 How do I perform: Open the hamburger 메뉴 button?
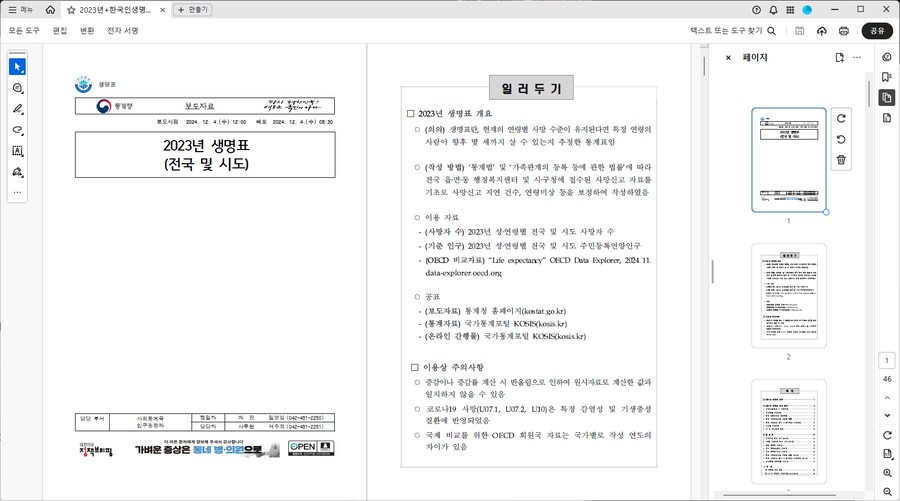click(21, 10)
